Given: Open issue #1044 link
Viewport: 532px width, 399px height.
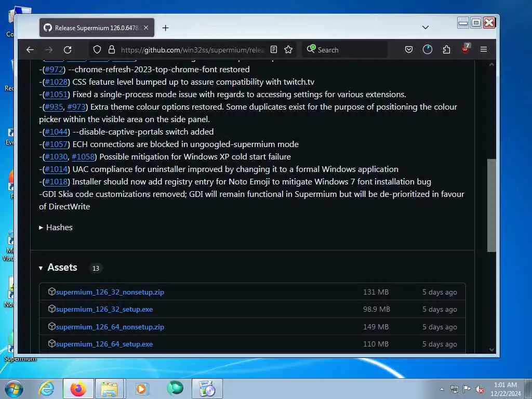Looking at the screenshot, I should [56, 132].
